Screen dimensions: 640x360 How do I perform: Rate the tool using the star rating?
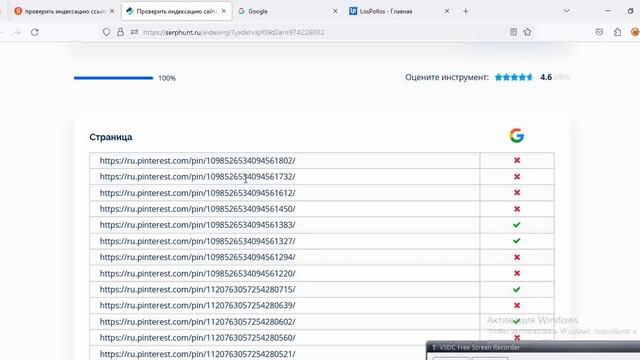(513, 77)
